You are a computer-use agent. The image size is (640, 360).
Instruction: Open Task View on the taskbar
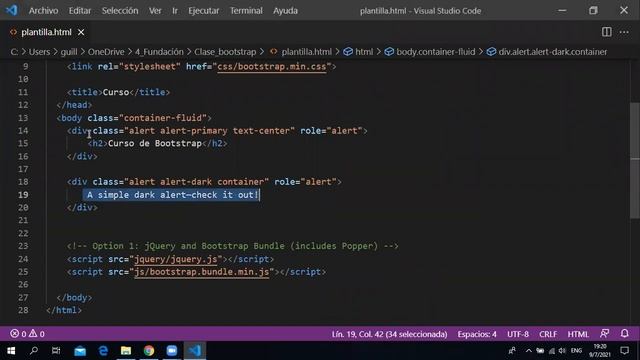click(56, 351)
